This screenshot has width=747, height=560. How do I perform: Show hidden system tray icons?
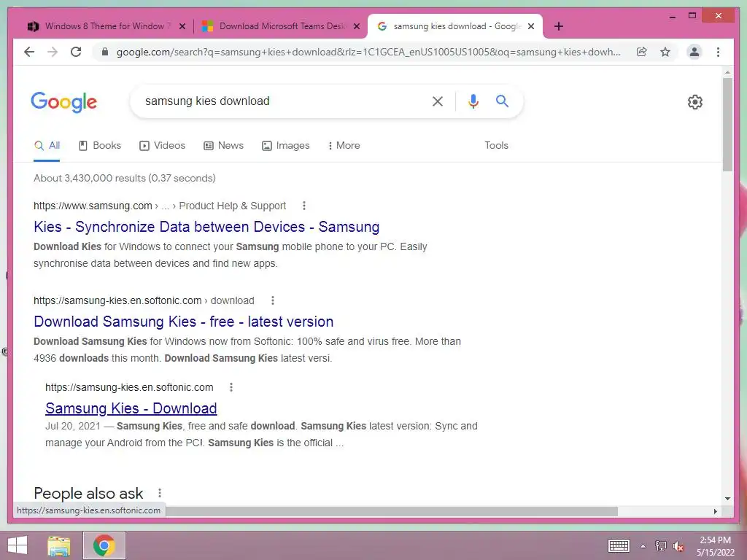643,546
